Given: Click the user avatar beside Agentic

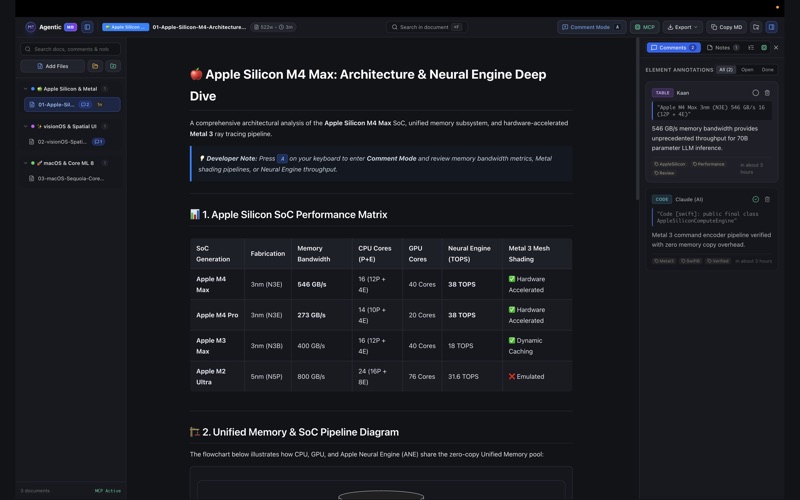Looking at the screenshot, I should pyautogui.click(x=30, y=27).
